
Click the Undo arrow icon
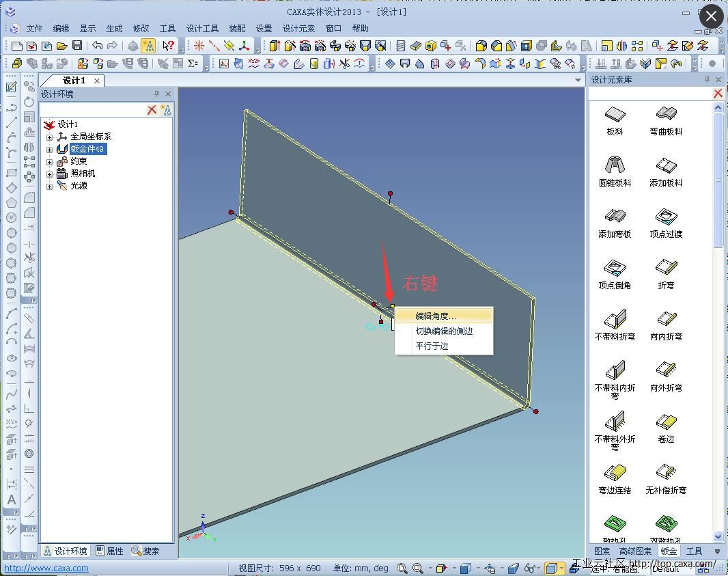point(97,46)
